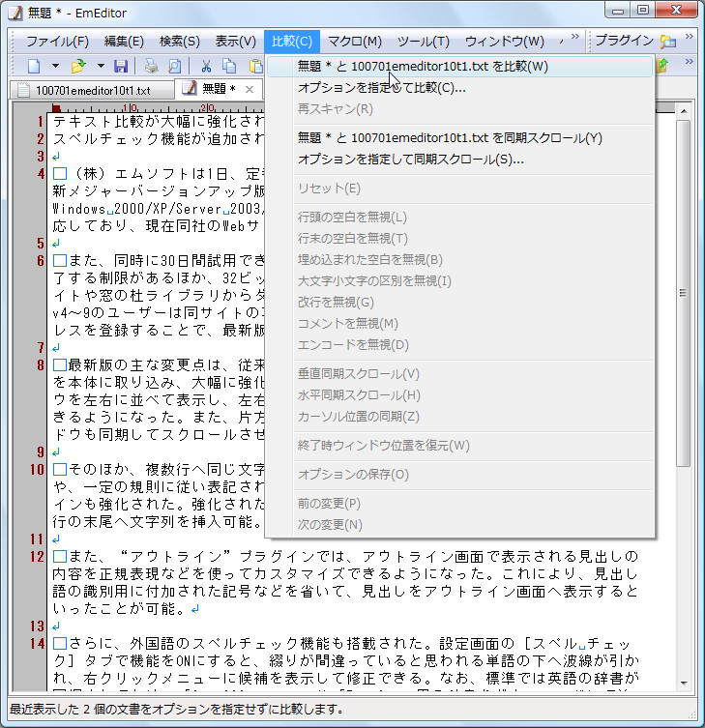
Task: Click the green arrow toolbar icon
Action: tap(663, 65)
